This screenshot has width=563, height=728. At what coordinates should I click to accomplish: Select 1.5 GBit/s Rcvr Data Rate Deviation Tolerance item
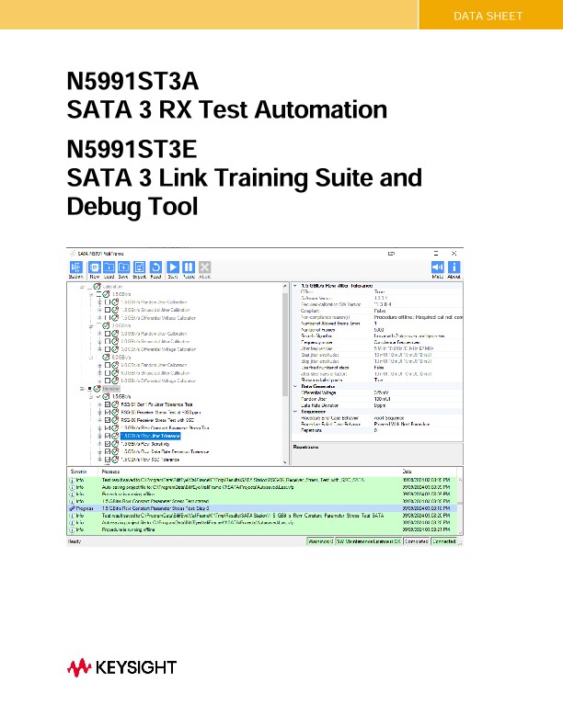coord(165,451)
